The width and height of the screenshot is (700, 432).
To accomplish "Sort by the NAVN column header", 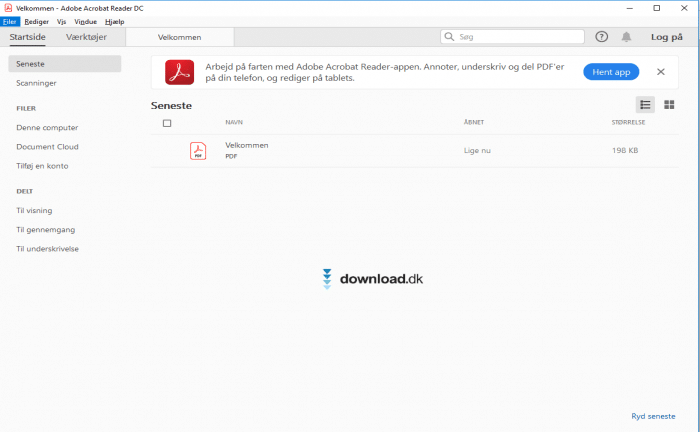I will coord(234,122).
